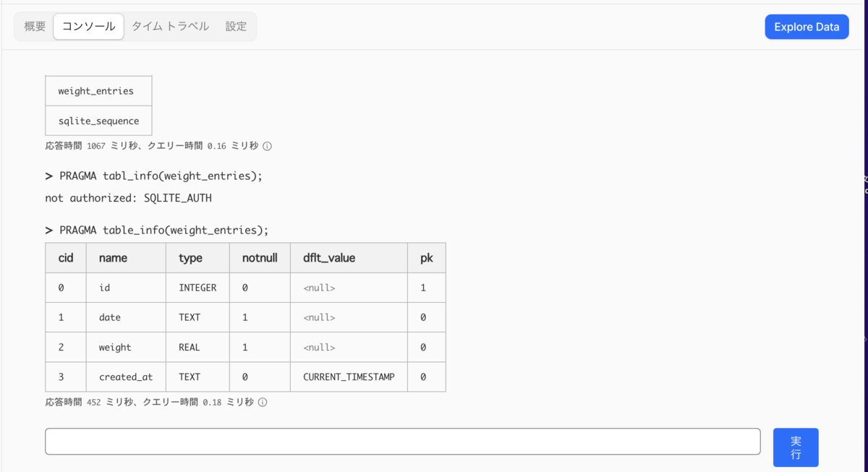Open the 概要 tab
This screenshot has height=472, width=868.
[35, 27]
